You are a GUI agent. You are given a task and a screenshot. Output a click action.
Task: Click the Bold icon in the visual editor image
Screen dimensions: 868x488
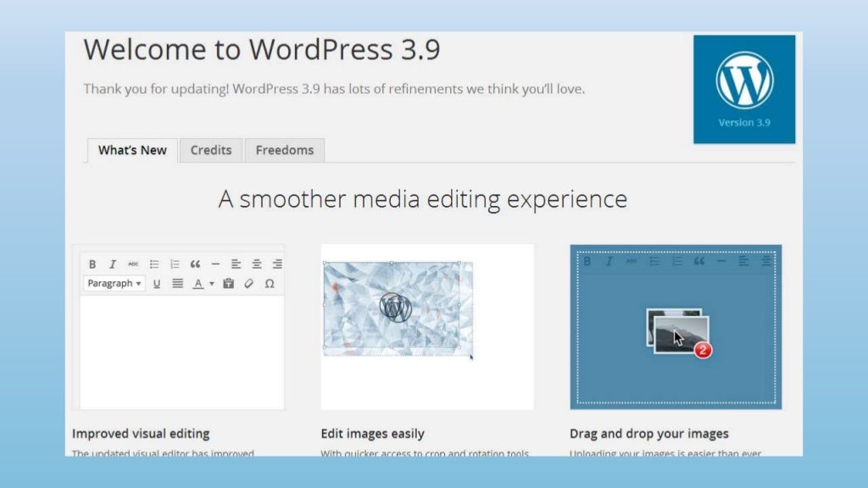pos(92,264)
